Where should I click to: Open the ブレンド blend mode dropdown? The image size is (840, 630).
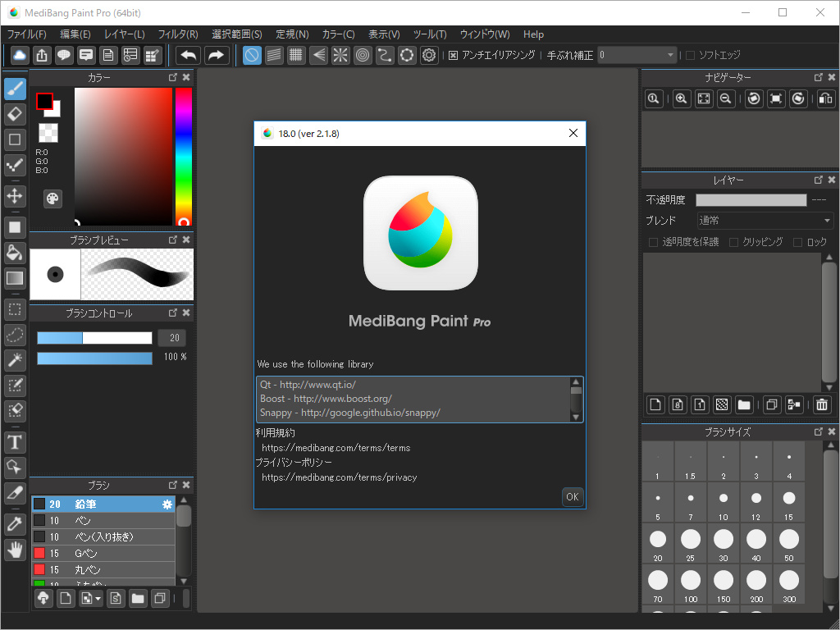[x=764, y=220]
